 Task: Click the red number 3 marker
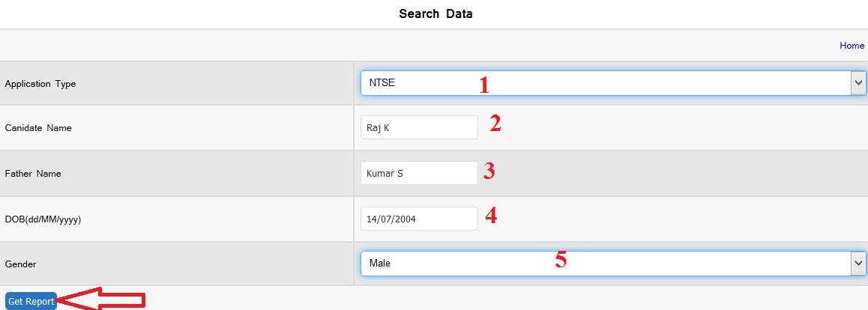pyautogui.click(x=489, y=171)
